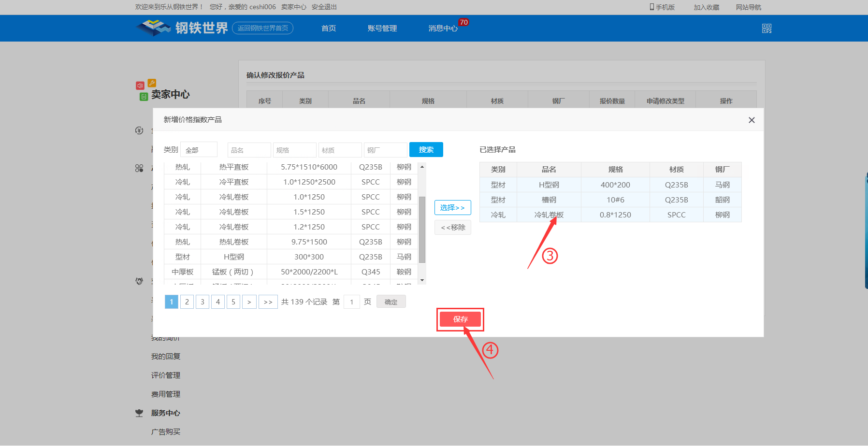Select chosen product 槽钢 10#6

tap(610, 200)
